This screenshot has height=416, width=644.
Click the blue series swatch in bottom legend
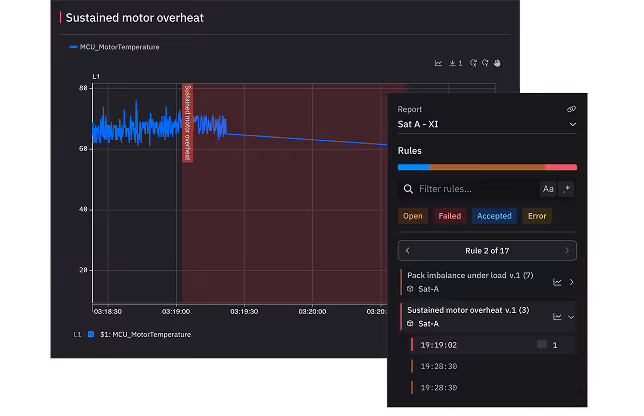91,334
